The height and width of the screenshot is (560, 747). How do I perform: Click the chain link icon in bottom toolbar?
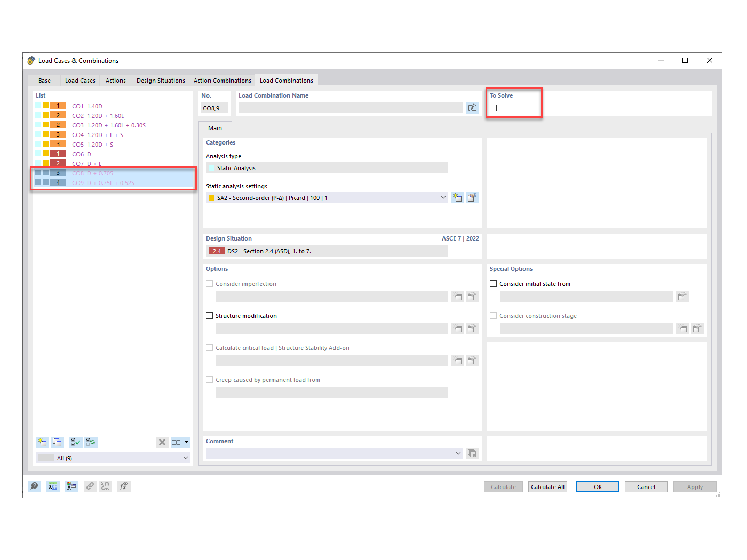pyautogui.click(x=90, y=486)
